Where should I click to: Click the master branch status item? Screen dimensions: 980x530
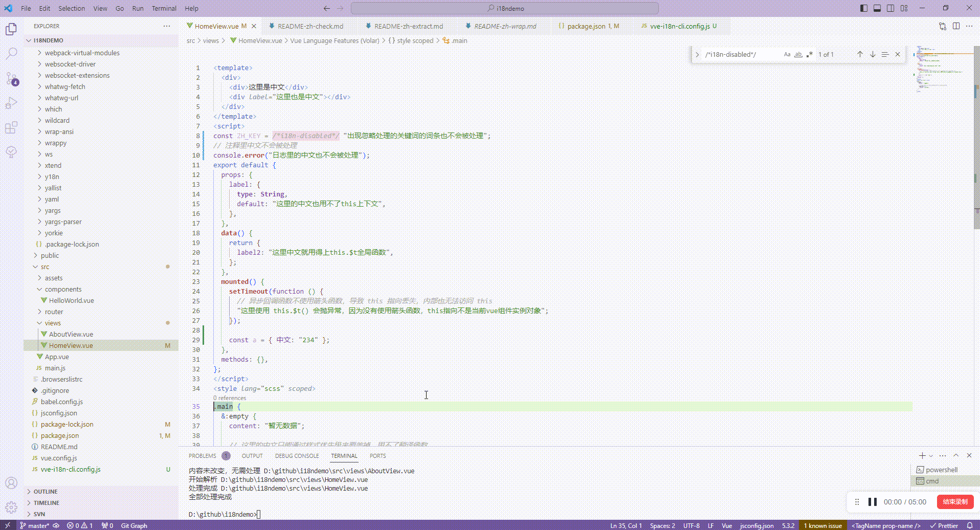(34, 525)
